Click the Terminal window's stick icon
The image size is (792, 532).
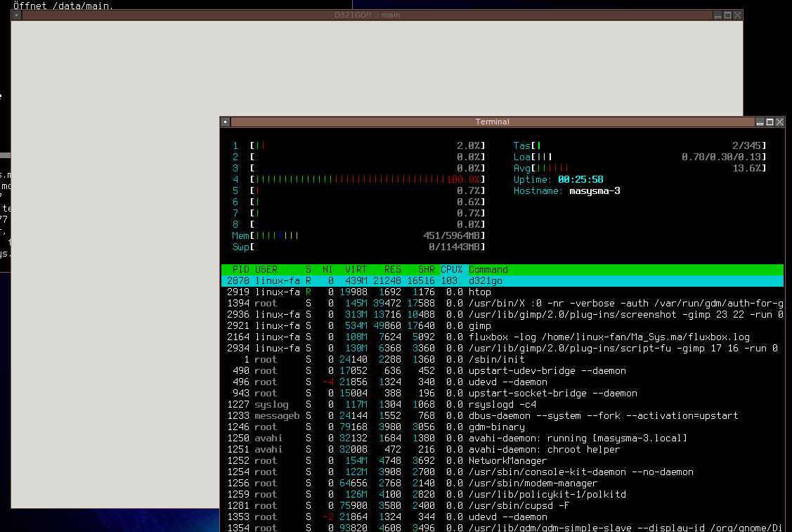click(x=225, y=122)
